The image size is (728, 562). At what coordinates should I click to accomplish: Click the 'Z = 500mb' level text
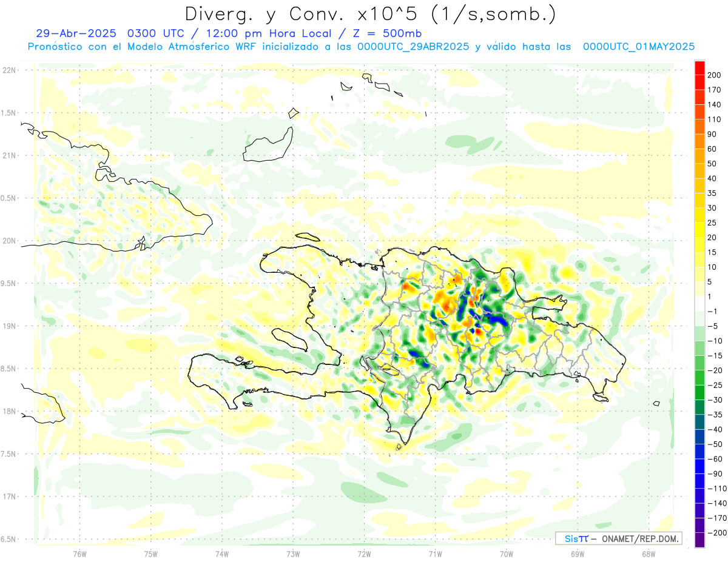coord(388,33)
